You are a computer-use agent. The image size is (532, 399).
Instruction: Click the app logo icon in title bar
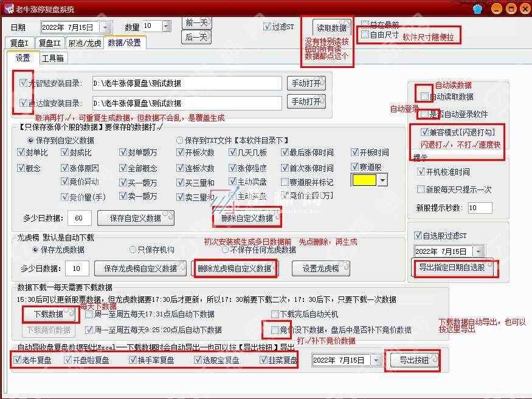point(9,9)
